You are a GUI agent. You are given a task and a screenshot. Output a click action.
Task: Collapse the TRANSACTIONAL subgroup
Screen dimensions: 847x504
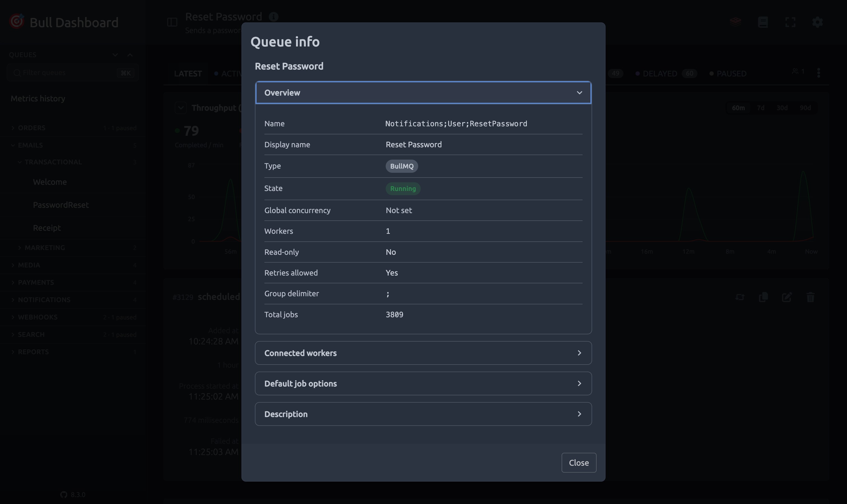click(73, 162)
